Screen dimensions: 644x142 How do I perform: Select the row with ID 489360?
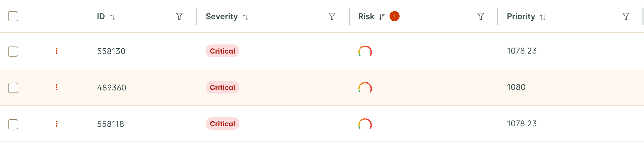point(13,88)
